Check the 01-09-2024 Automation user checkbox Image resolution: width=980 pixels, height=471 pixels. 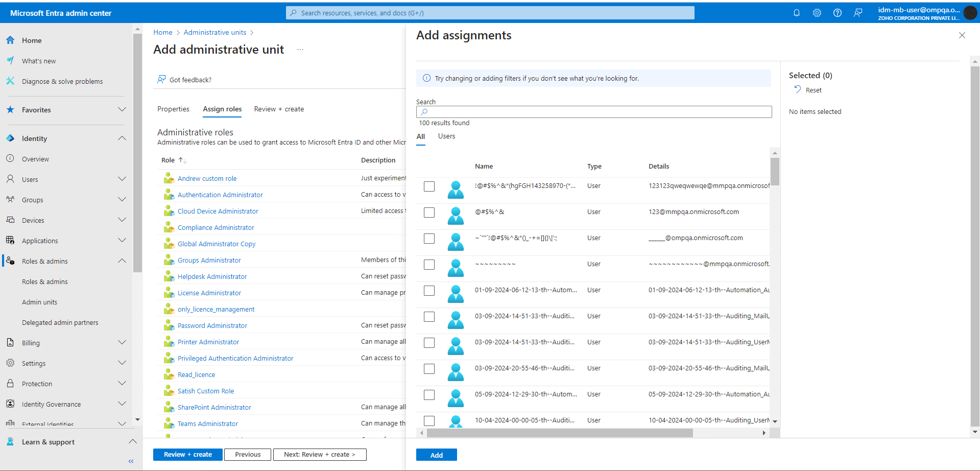429,291
